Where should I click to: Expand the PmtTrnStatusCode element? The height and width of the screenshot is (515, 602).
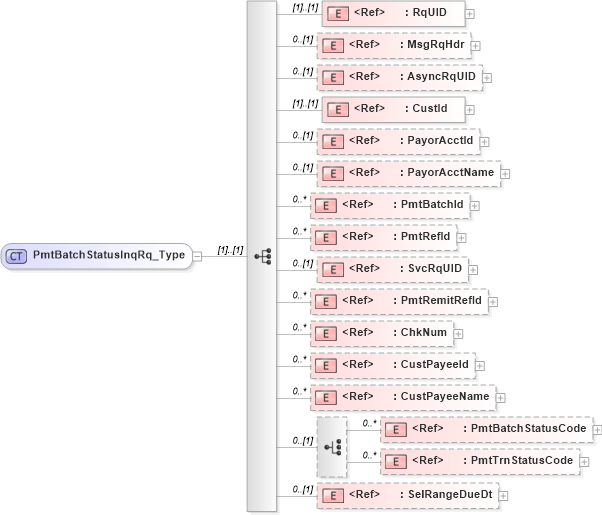[584, 462]
